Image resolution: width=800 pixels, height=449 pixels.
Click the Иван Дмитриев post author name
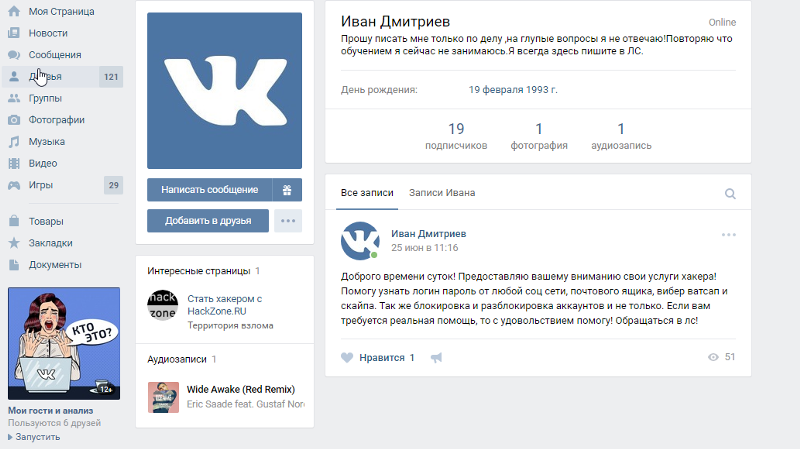point(429,234)
